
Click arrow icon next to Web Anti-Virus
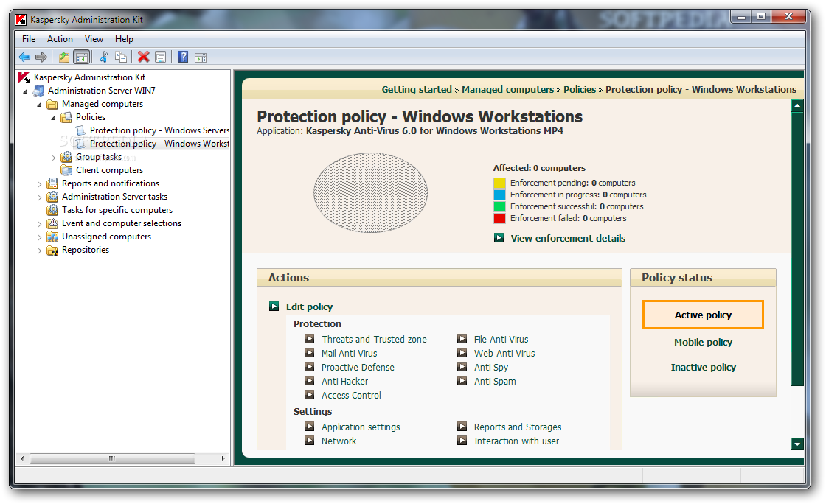coord(462,353)
